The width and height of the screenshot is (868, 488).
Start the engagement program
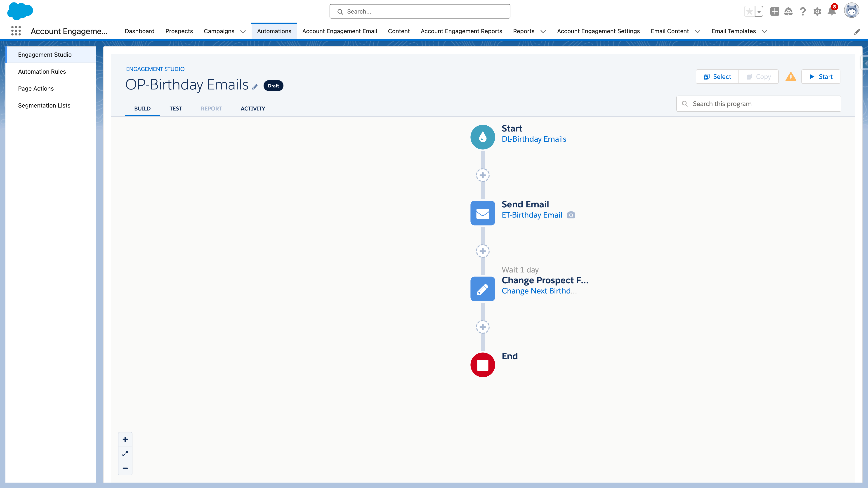coord(821,76)
